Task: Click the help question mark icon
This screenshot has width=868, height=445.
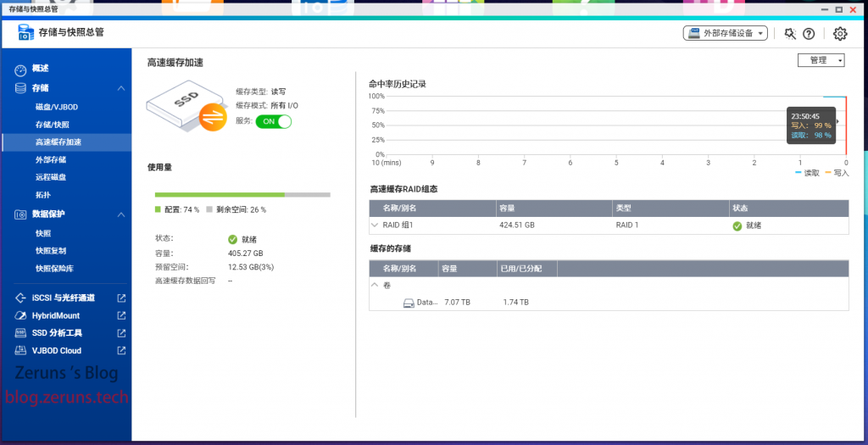Action: coord(809,34)
